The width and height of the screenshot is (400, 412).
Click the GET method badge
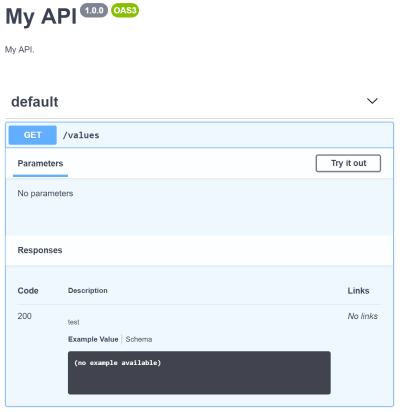pyautogui.click(x=33, y=135)
